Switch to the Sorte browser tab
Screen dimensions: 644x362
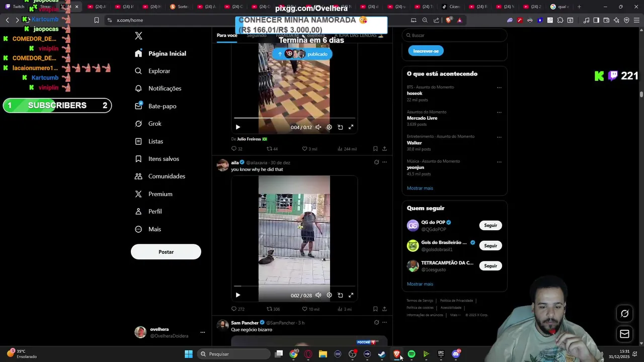coord(180,7)
